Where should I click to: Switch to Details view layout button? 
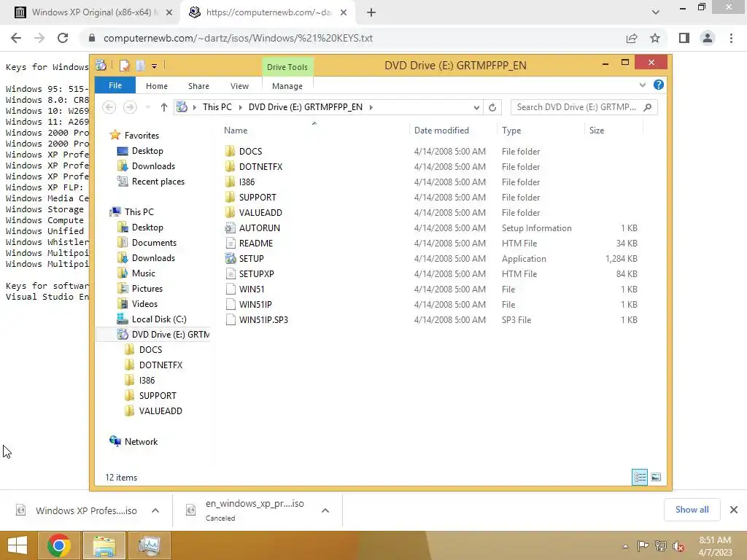click(640, 477)
